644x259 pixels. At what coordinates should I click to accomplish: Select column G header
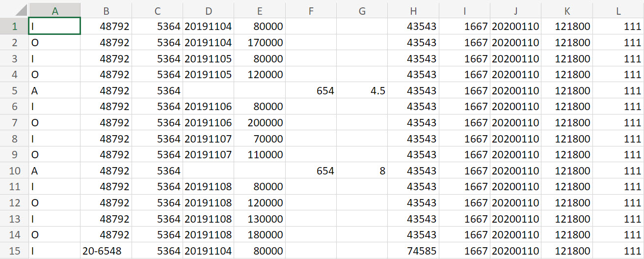362,11
